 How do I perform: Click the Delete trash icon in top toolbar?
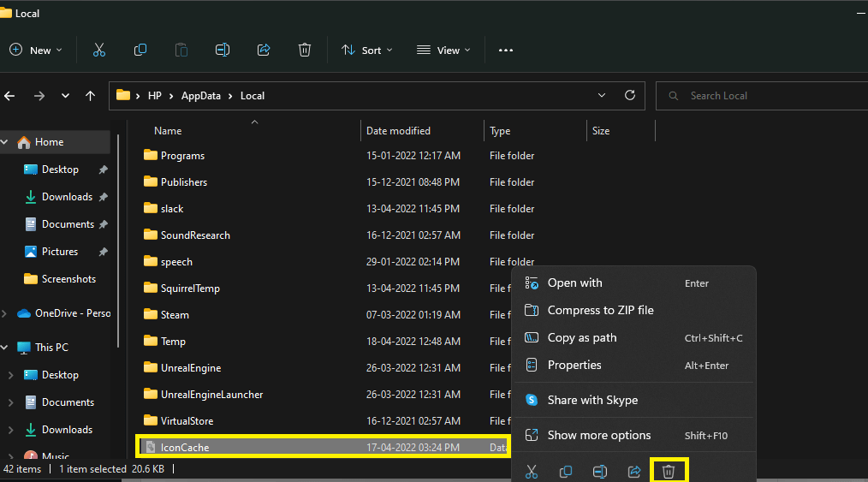[305, 50]
